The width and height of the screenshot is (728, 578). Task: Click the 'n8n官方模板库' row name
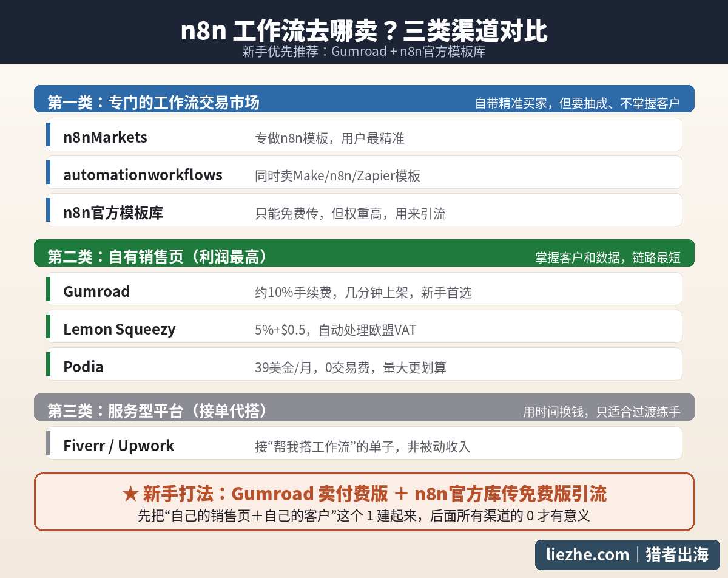(x=113, y=213)
